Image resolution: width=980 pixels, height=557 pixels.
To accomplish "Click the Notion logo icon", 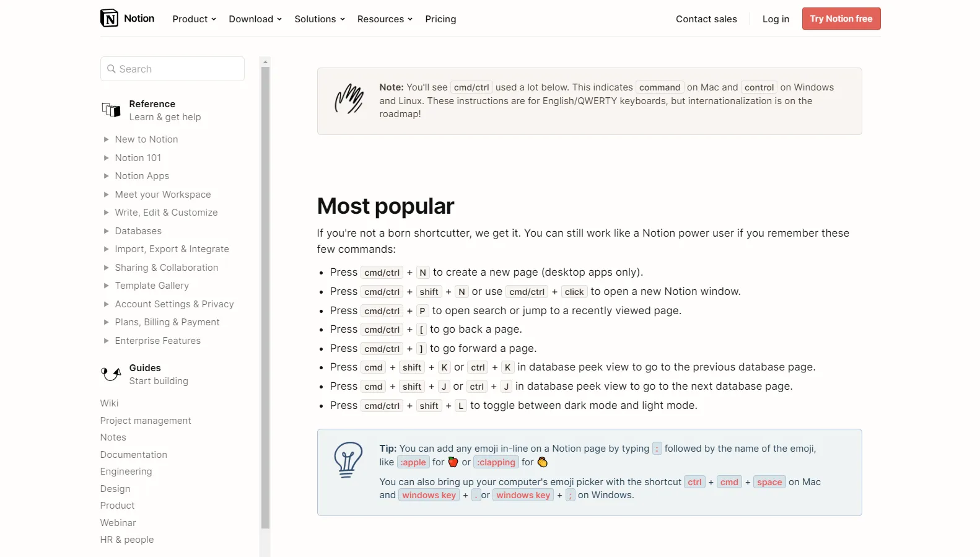I will 109,19.
